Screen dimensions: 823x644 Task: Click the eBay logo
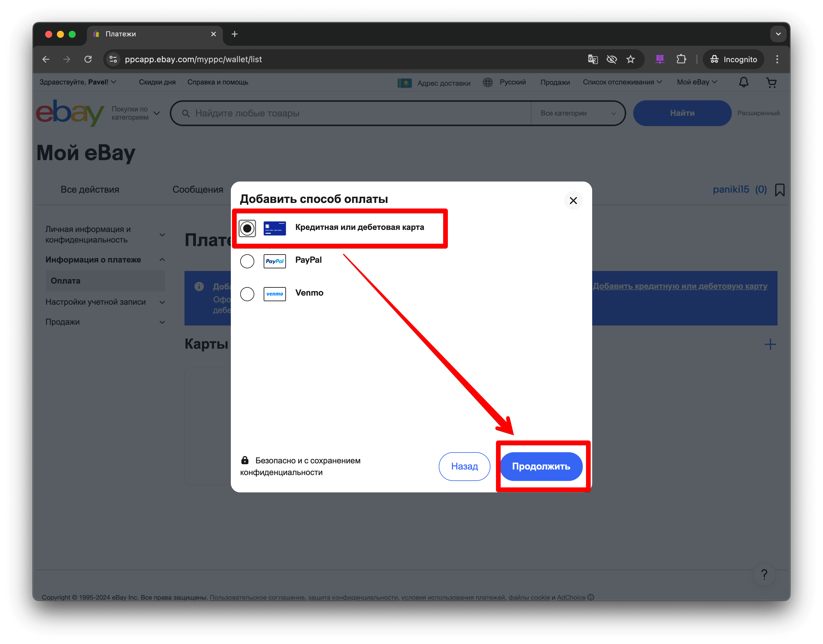pos(70,113)
